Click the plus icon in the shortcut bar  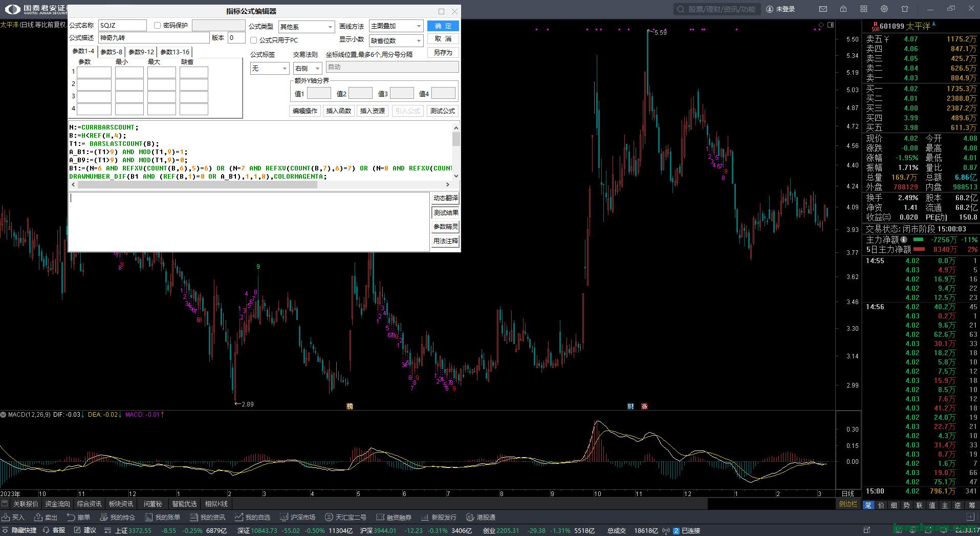(970, 517)
